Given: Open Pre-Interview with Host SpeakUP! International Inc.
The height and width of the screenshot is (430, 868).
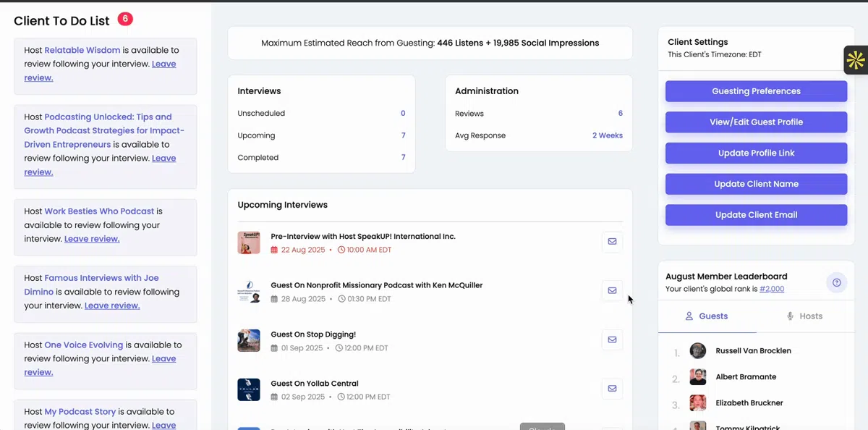Looking at the screenshot, I should (x=363, y=237).
